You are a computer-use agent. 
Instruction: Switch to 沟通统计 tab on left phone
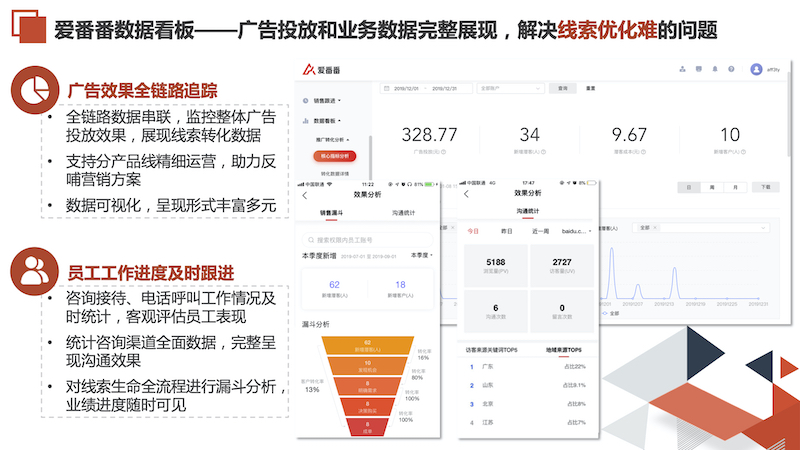pos(403,213)
